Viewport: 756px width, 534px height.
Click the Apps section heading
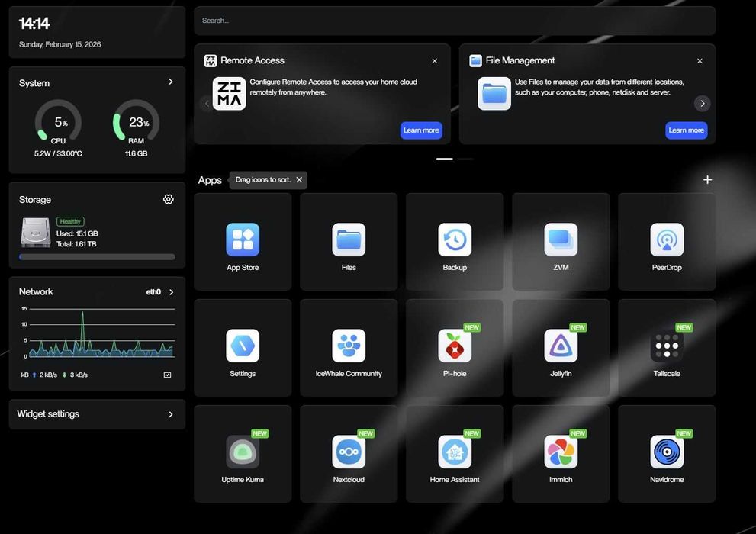click(210, 180)
